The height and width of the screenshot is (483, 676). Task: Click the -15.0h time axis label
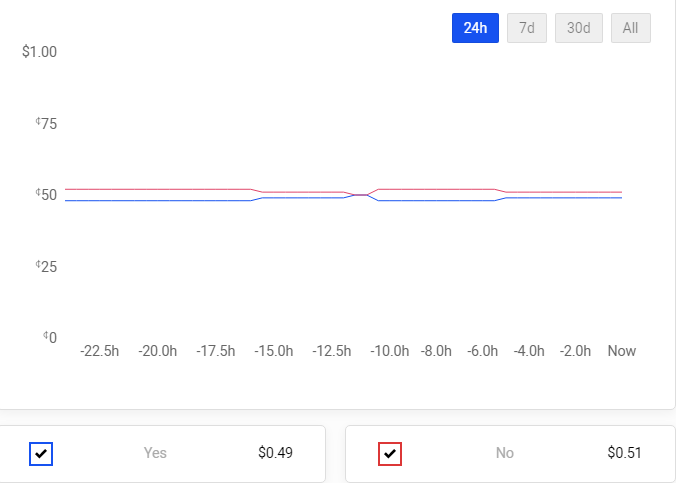click(x=274, y=351)
